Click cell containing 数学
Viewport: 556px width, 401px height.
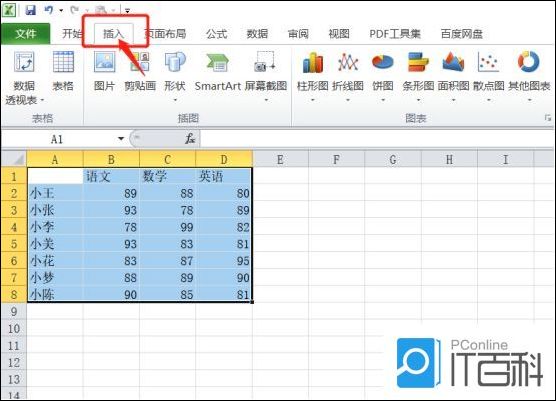pyautogui.click(x=167, y=176)
